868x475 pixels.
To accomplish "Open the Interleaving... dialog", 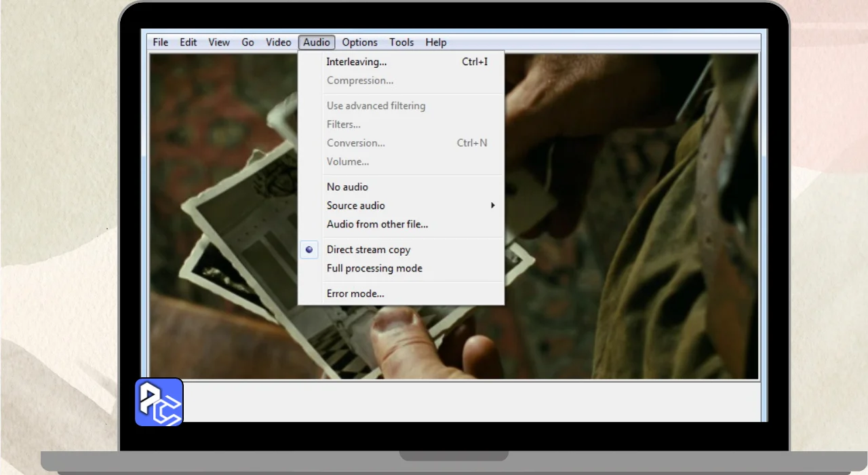I will 357,62.
